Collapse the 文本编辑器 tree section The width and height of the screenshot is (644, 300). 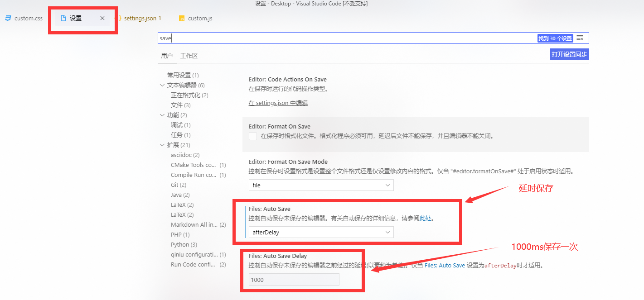(162, 85)
